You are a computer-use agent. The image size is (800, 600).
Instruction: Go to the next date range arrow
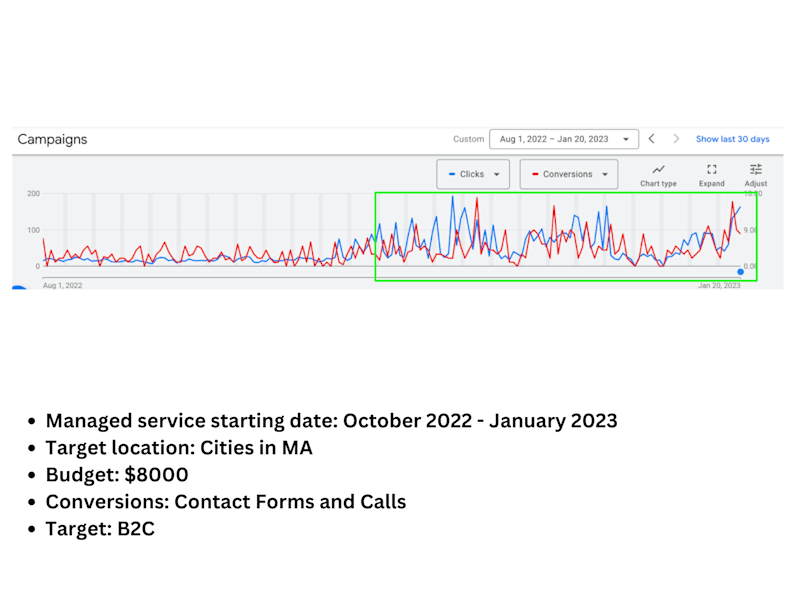tap(676, 139)
